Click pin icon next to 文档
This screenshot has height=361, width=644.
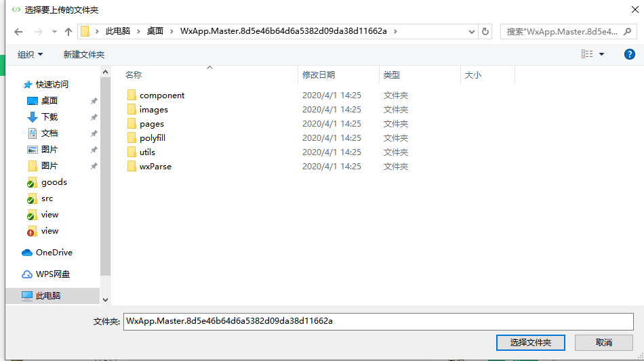[x=94, y=133]
